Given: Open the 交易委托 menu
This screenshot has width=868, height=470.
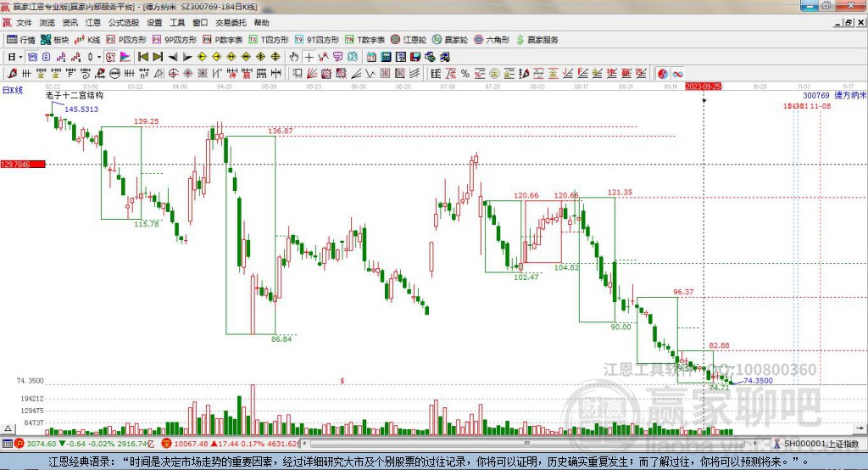Looking at the screenshot, I should [231, 23].
